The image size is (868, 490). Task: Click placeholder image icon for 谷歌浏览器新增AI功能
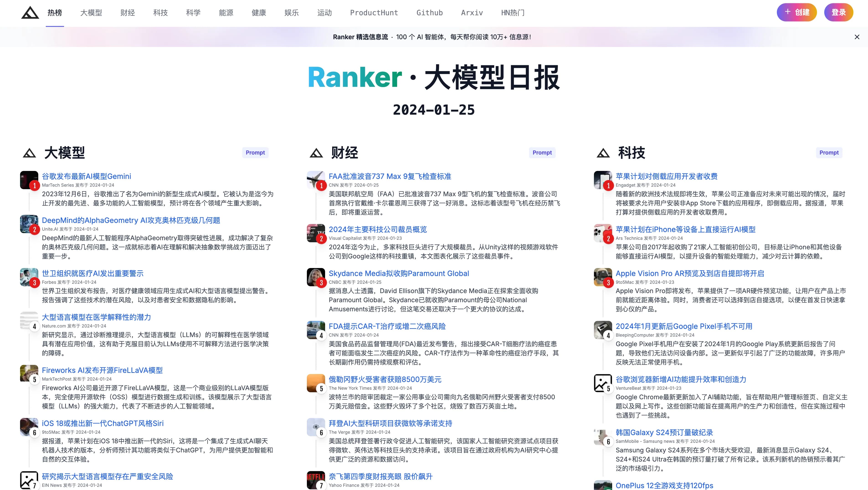coord(603,383)
